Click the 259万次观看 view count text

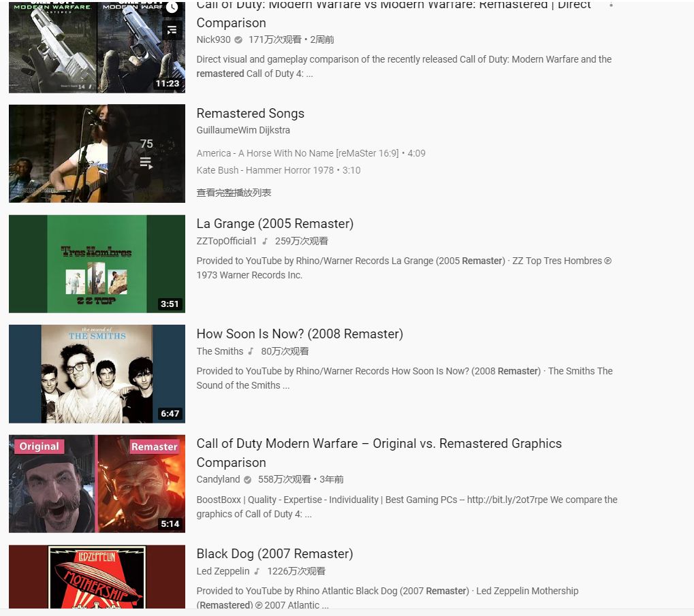pyautogui.click(x=302, y=241)
